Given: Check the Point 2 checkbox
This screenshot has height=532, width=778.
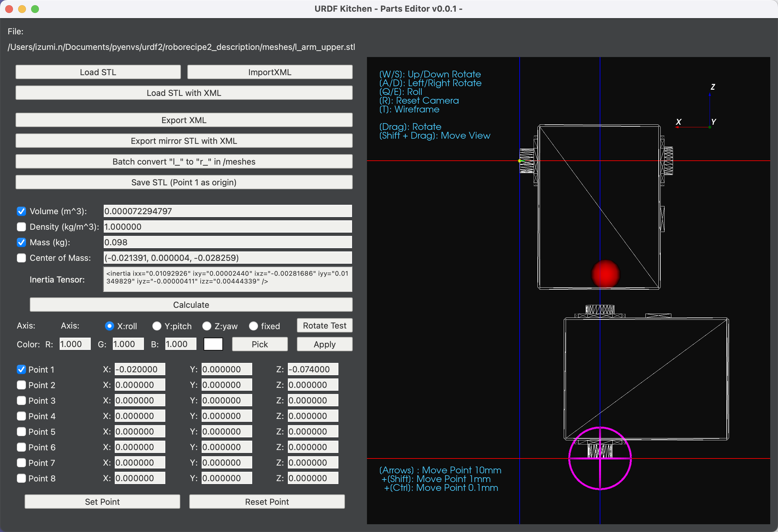Looking at the screenshot, I should point(21,385).
